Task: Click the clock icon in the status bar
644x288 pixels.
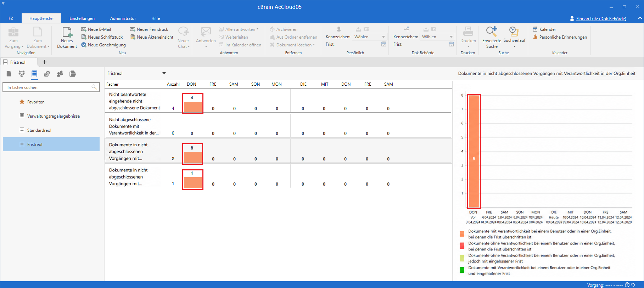Action: pyautogui.click(x=627, y=285)
